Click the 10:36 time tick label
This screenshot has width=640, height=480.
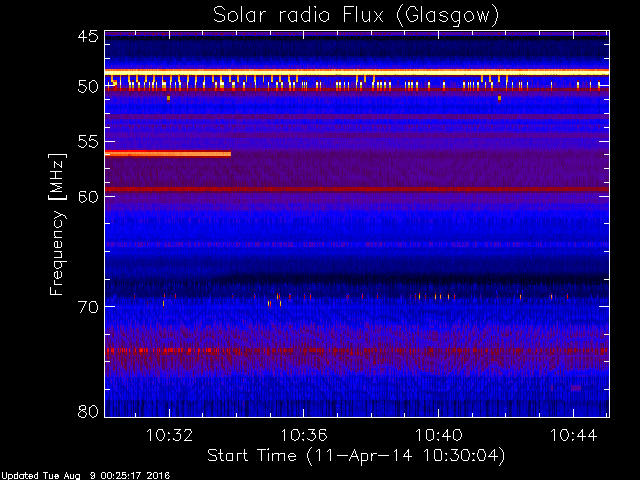pos(304,435)
